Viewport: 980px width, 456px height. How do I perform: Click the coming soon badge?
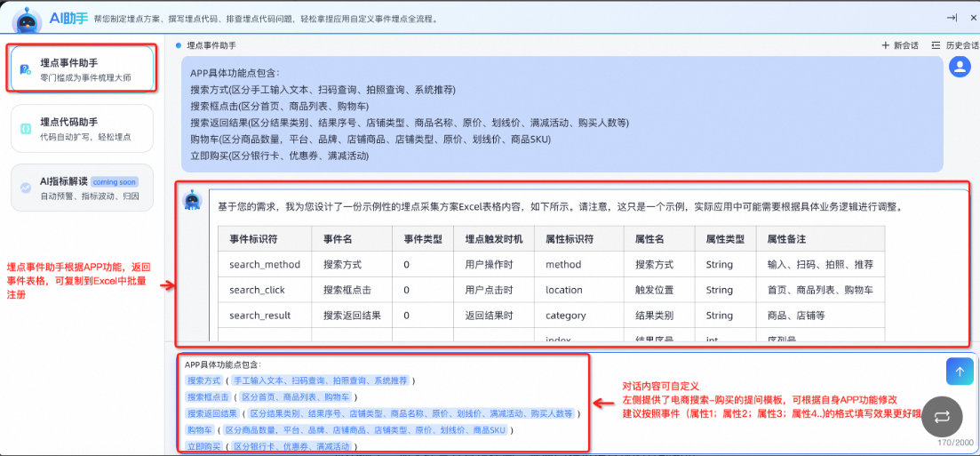115,182
